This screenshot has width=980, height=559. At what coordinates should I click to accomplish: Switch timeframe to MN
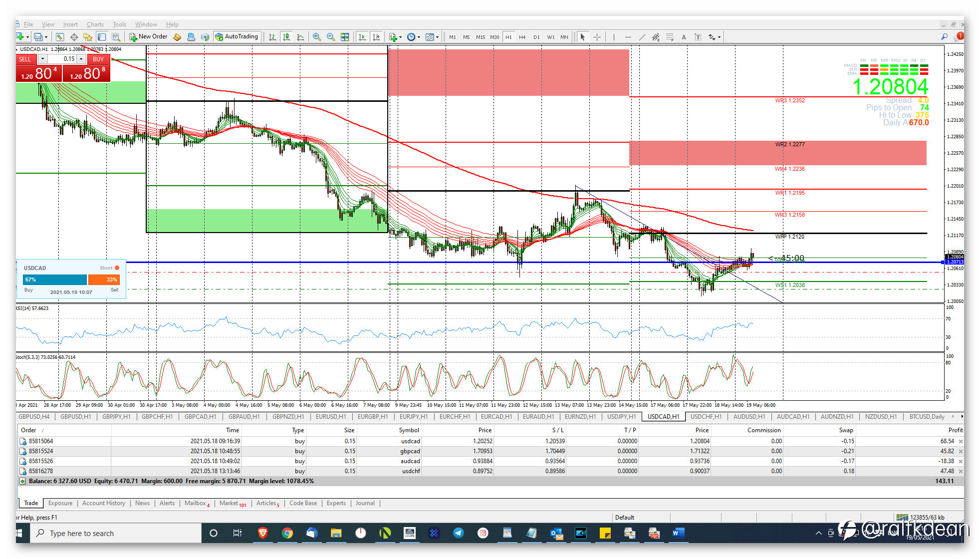(x=564, y=37)
